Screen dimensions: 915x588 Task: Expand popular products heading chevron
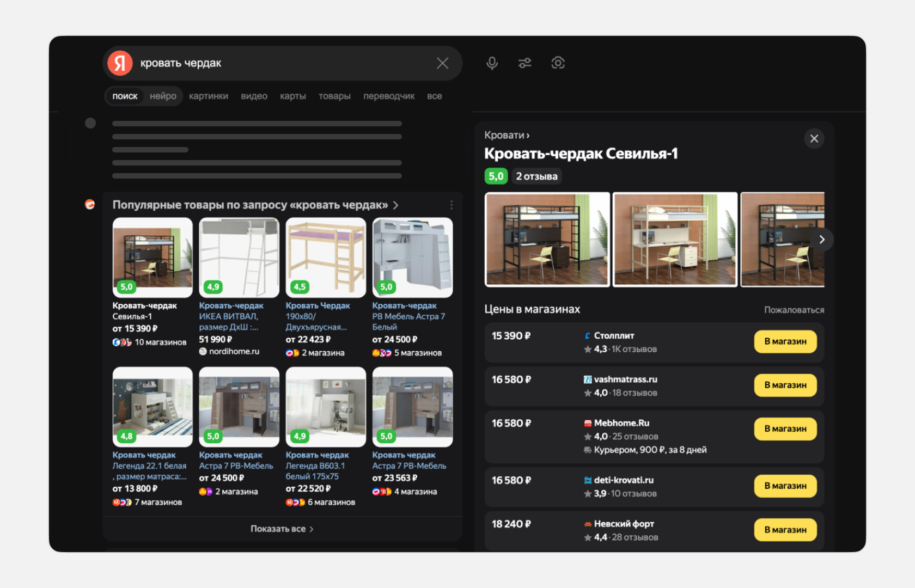tap(396, 205)
